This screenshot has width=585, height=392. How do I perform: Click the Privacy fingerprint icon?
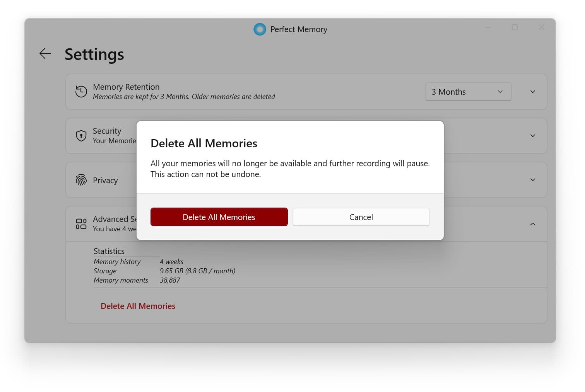[x=81, y=180]
